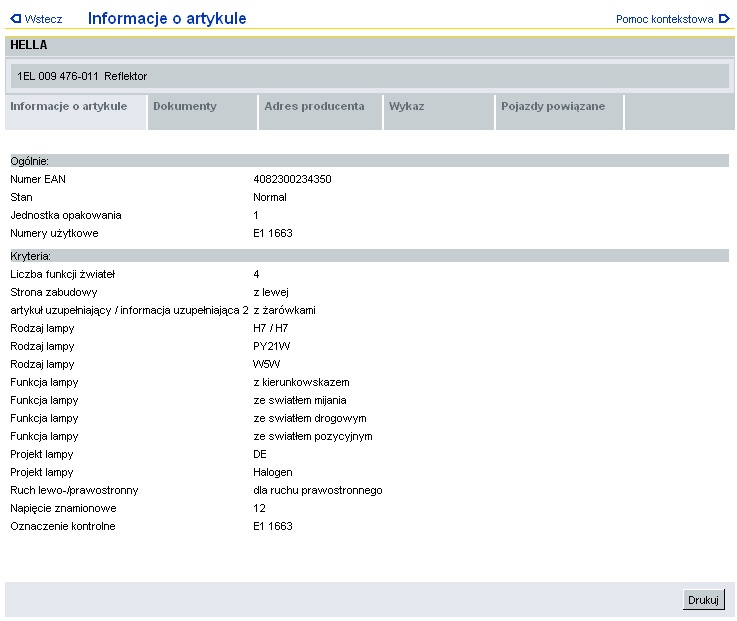The image size is (737, 621).
Task: Click the value z żarówkami
Action: point(284,310)
